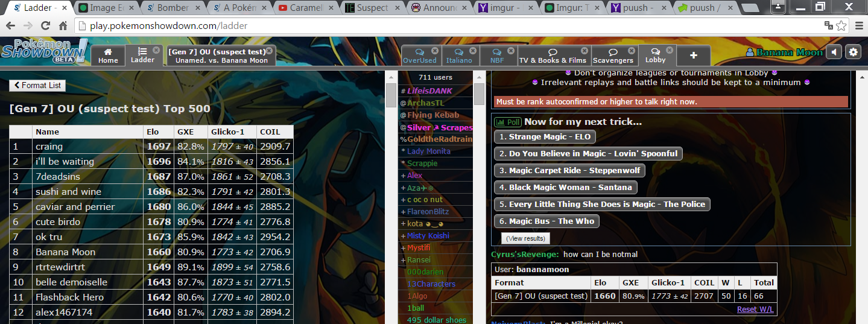Return to the Format List
868x324 pixels.
pos(37,85)
